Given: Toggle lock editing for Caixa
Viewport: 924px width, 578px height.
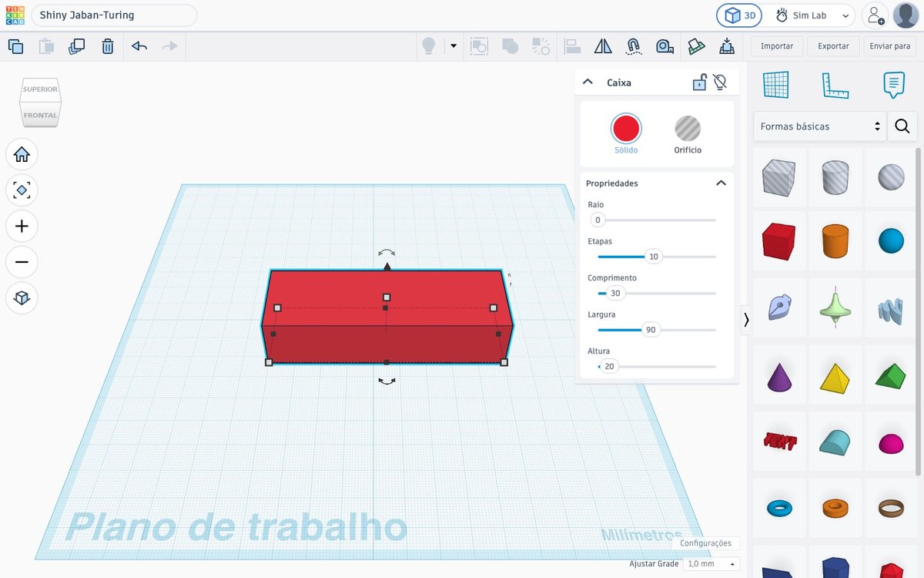Looking at the screenshot, I should click(x=699, y=82).
